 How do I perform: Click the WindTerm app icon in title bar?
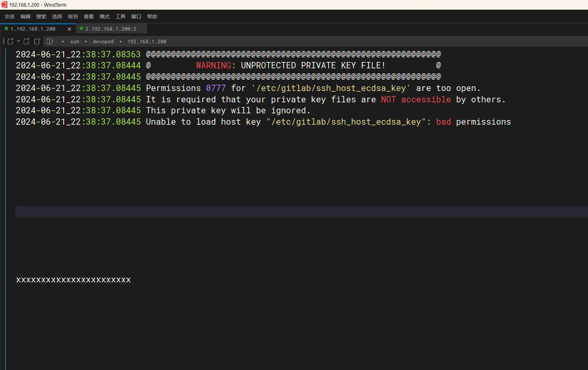coord(4,5)
